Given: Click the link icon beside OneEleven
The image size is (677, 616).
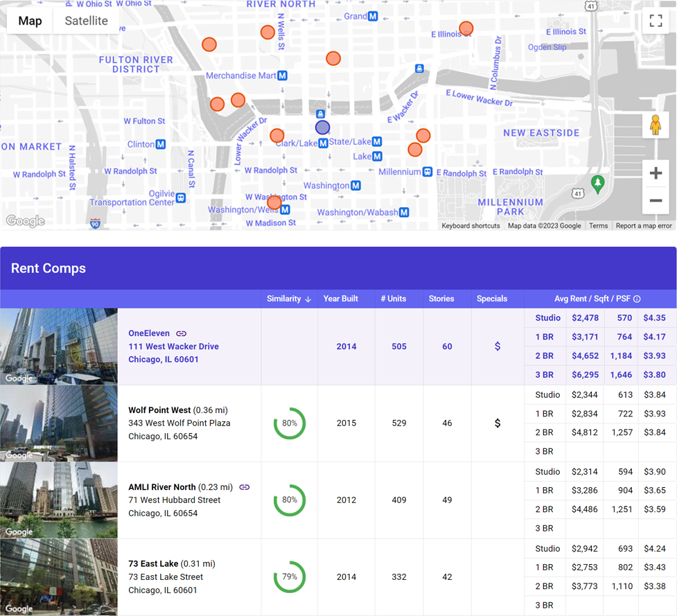Looking at the screenshot, I should (x=181, y=333).
